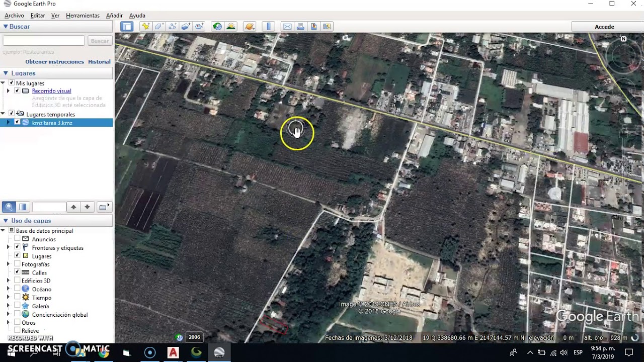Screen dimensions: 644x362
Task: Collapse the Uso de capas panel
Action: (6, 221)
